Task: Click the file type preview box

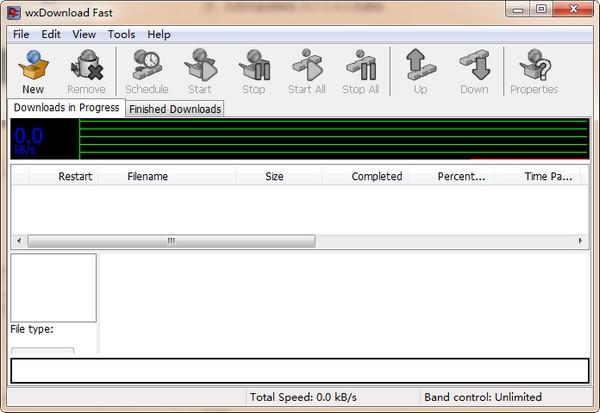Action: (53, 287)
